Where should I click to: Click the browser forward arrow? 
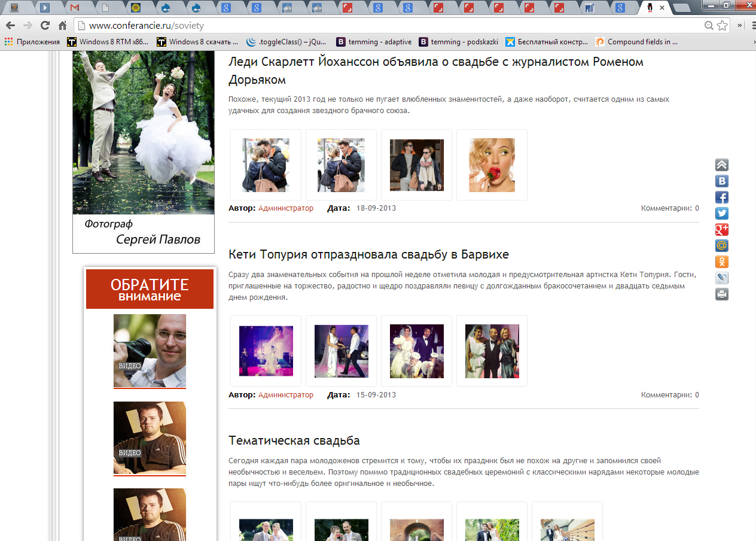click(28, 26)
